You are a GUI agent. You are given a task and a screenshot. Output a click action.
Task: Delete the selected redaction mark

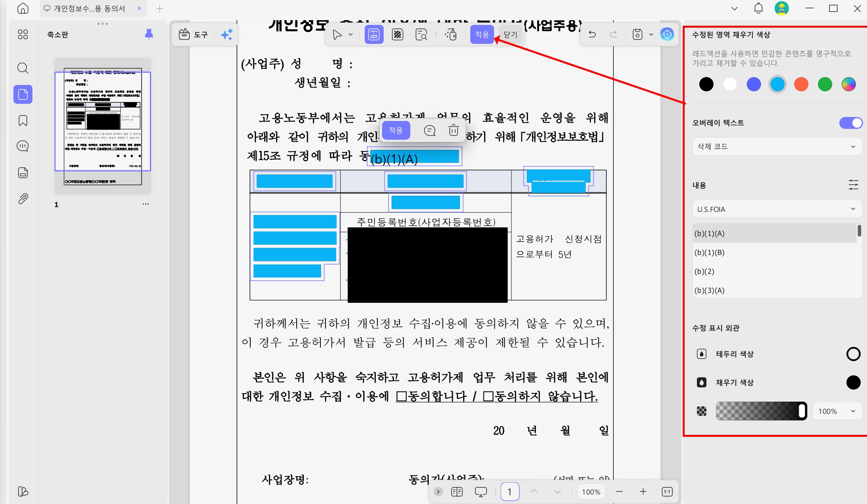click(454, 130)
